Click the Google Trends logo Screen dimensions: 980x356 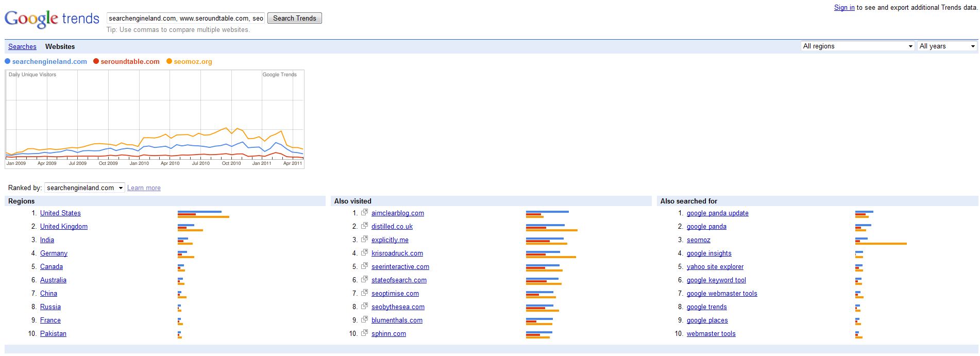[52, 19]
